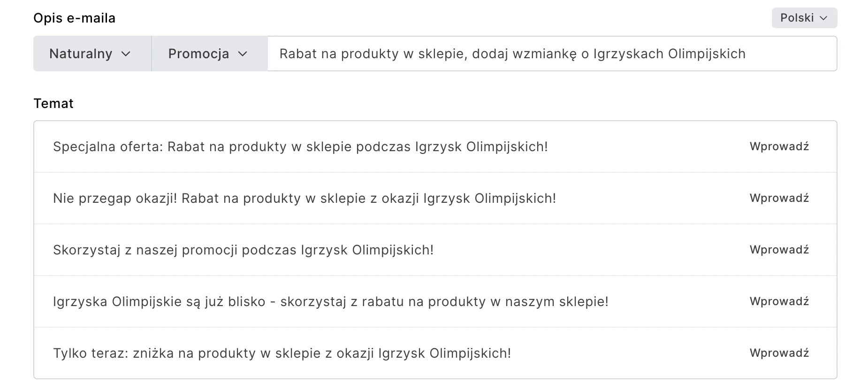Image resolution: width=868 pixels, height=384 pixels.
Task: Click the "Temat" section heading
Action: [53, 104]
